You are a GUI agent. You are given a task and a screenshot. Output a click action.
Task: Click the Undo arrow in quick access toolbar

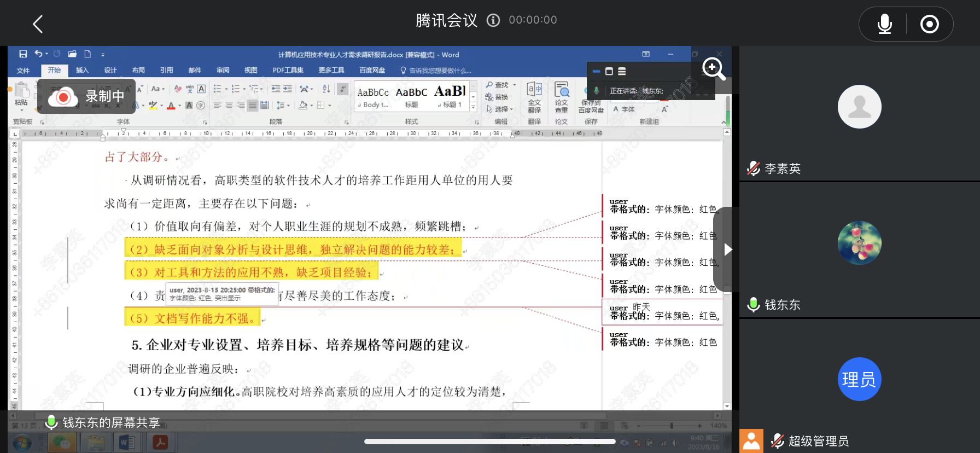click(39, 54)
